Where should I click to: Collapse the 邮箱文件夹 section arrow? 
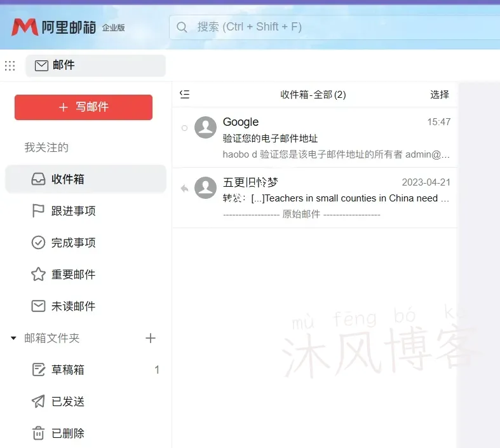[13, 339]
